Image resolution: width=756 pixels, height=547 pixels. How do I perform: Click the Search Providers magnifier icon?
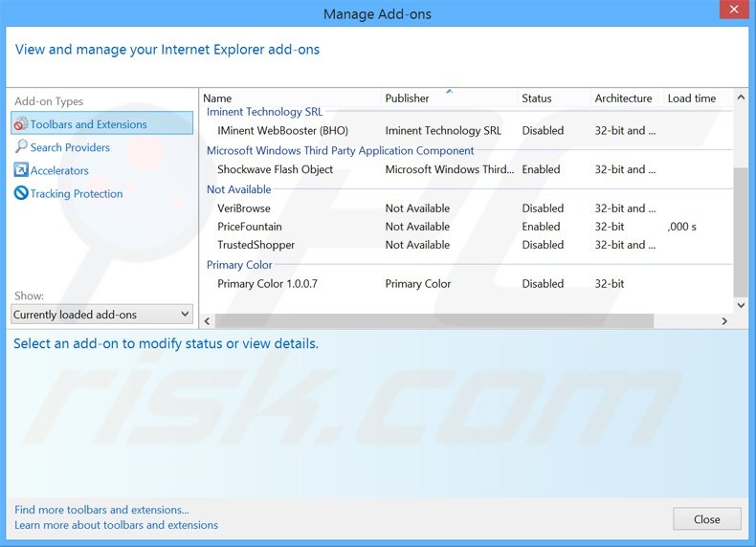click(x=21, y=146)
